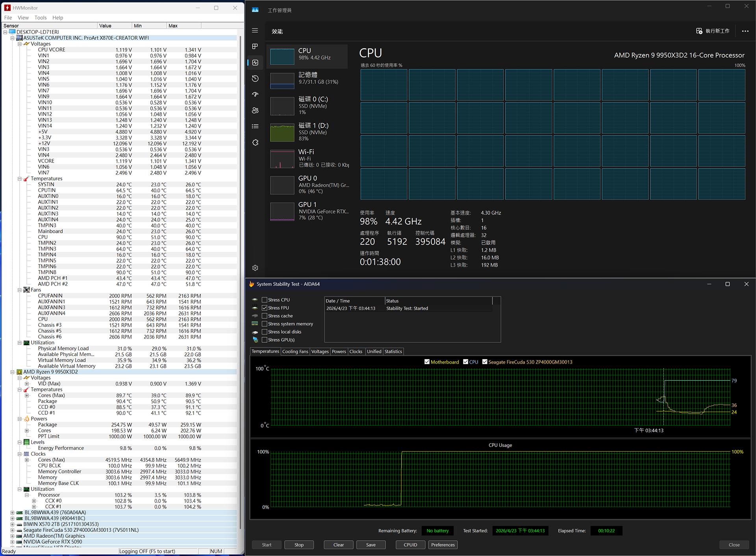Viewport: 756px width, 556px height.
Task: Open the Tools menu in HWMonitor
Action: [x=40, y=18]
